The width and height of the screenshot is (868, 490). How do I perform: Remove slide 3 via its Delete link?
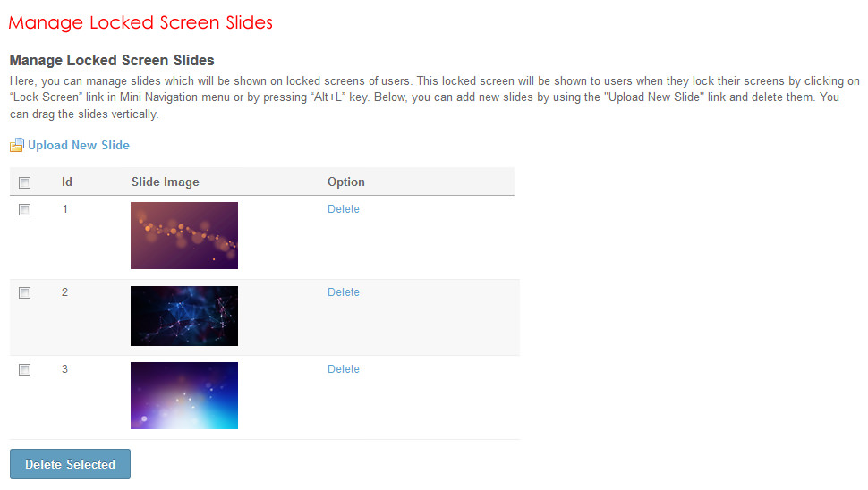[344, 369]
